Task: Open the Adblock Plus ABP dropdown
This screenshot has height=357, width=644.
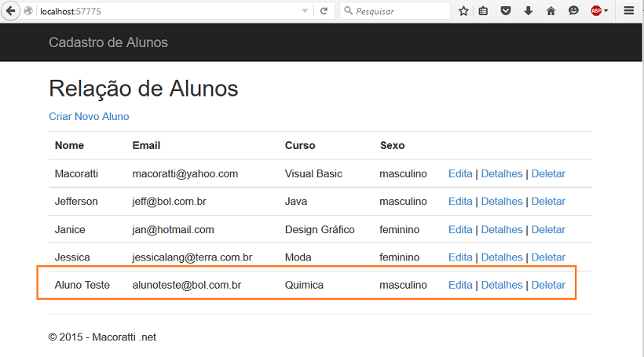Action: pyautogui.click(x=599, y=11)
